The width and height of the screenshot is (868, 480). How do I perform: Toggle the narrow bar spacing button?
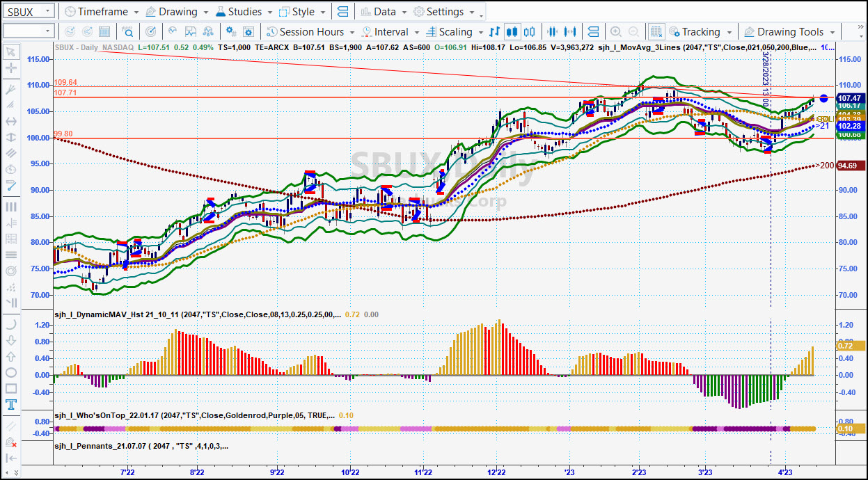point(553,31)
